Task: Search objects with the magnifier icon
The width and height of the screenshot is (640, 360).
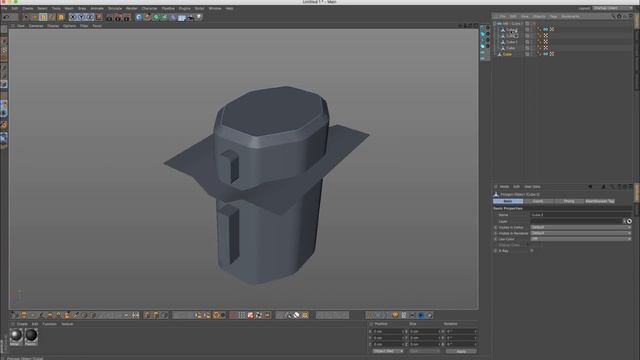Action: pyautogui.click(x=613, y=16)
